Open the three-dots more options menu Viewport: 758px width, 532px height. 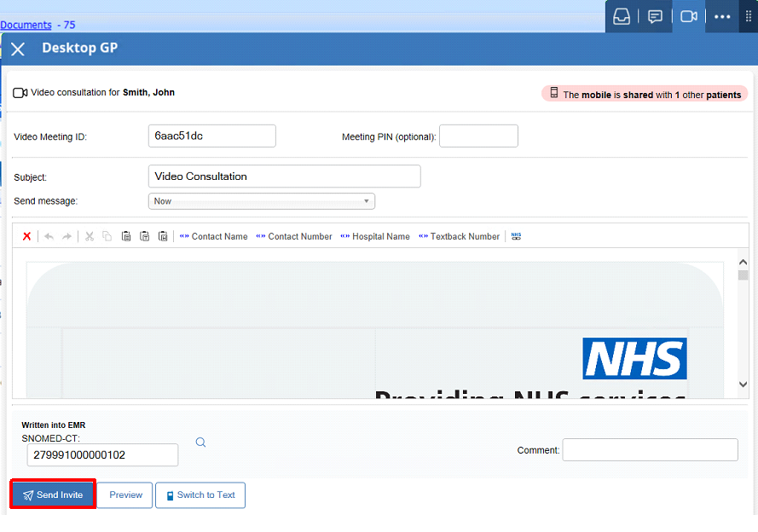[x=722, y=16]
